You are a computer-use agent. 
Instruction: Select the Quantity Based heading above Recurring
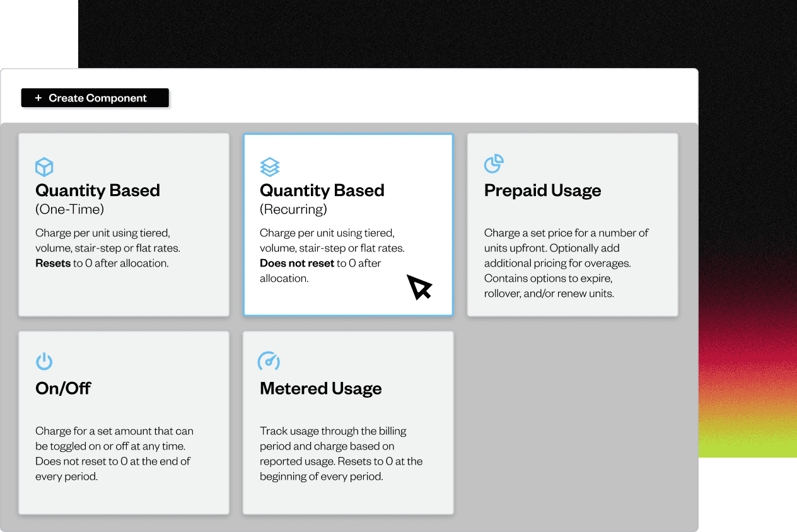pos(322,190)
